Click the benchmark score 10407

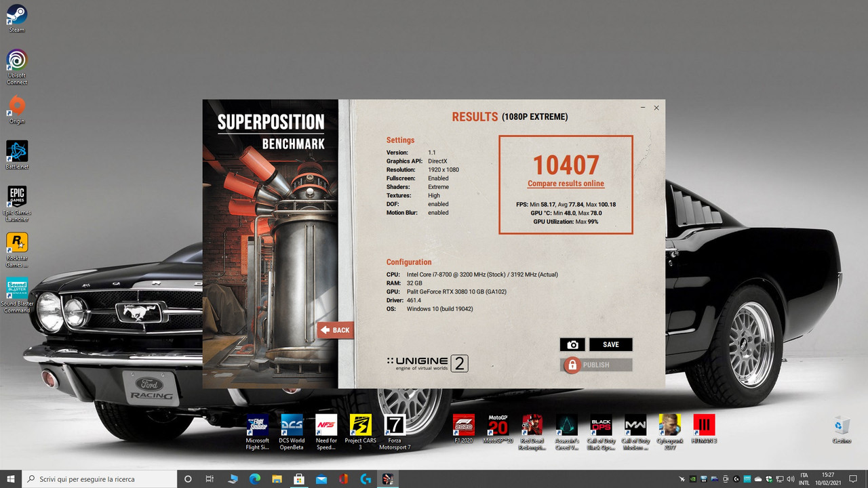click(x=566, y=165)
